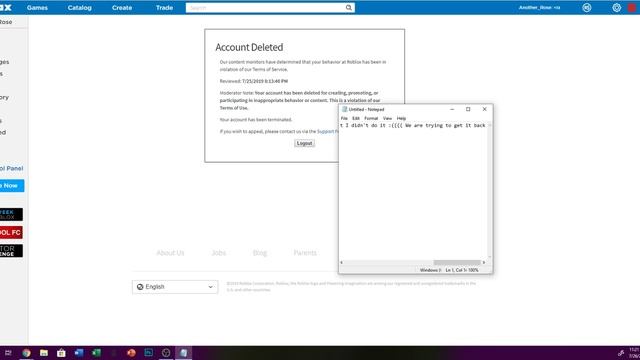Minimize the Notepad window
Screen dimensions: 640x360
click(452, 109)
